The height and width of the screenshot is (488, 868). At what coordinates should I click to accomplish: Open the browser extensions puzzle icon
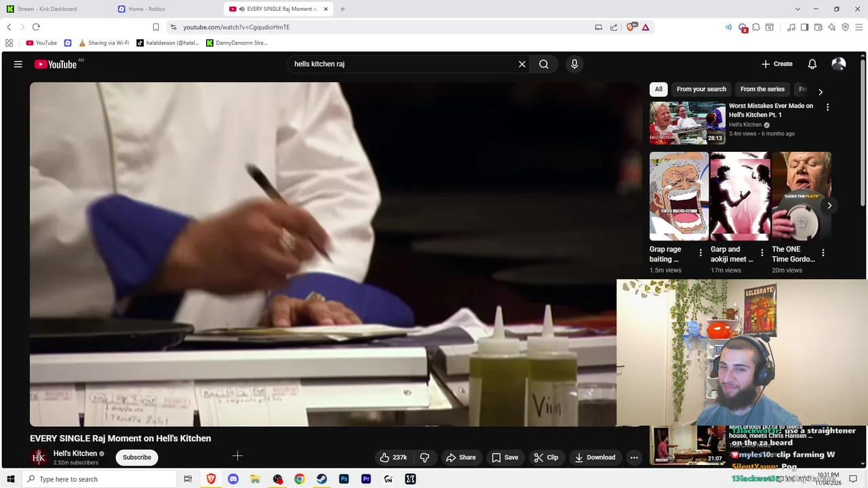click(756, 27)
